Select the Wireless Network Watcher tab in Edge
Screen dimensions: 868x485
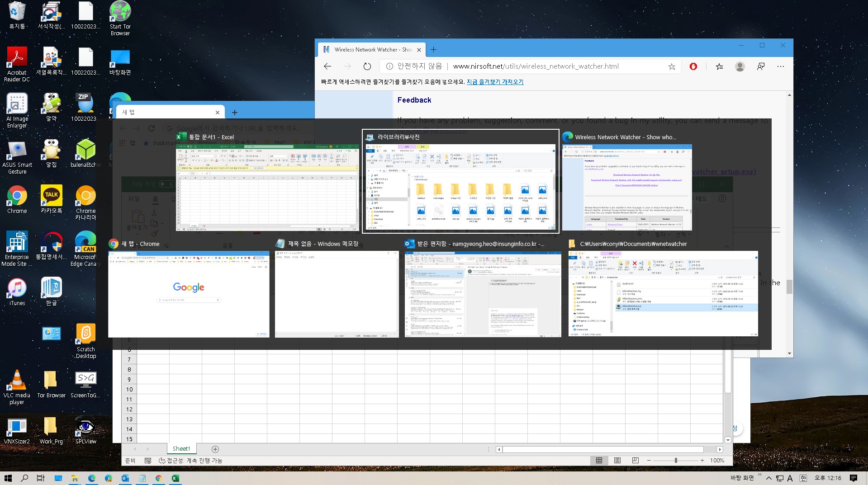[x=371, y=50]
